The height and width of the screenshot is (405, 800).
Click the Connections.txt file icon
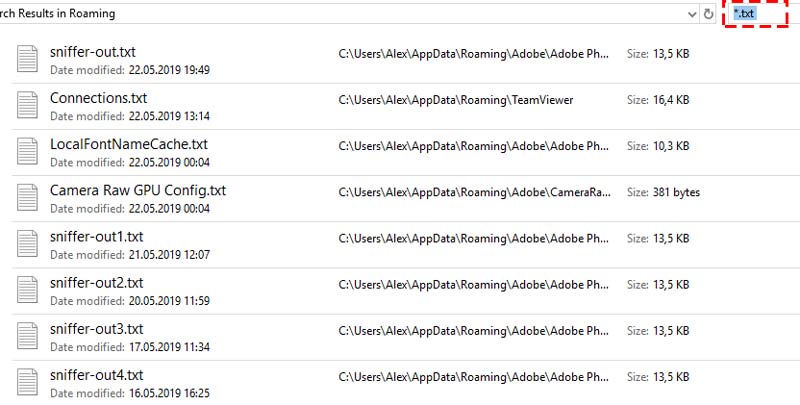click(x=27, y=105)
